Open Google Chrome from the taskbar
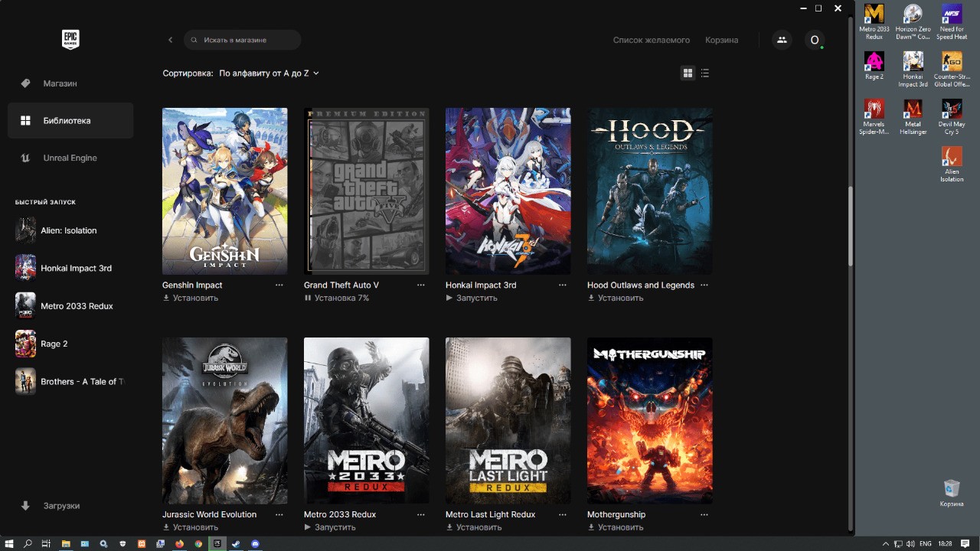 pyautogui.click(x=198, y=543)
